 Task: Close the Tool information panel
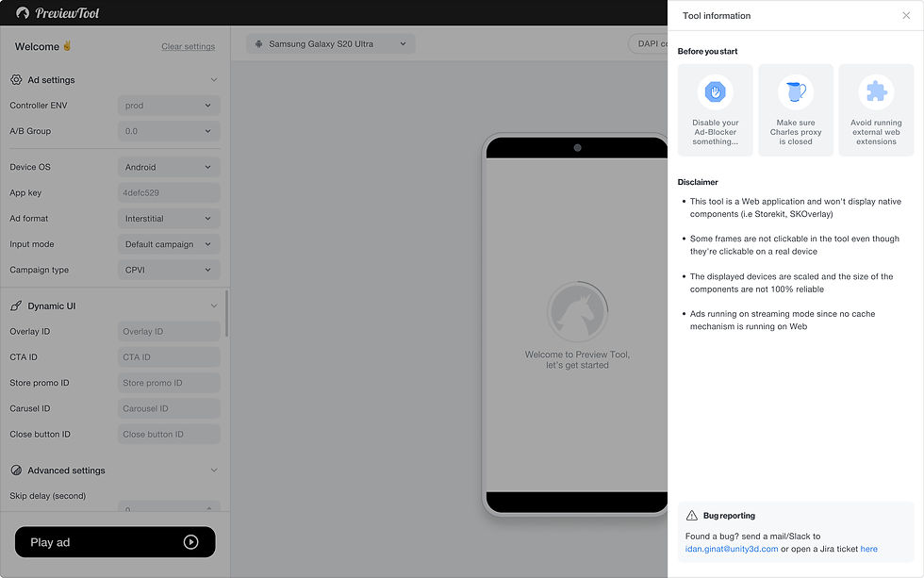(x=906, y=15)
